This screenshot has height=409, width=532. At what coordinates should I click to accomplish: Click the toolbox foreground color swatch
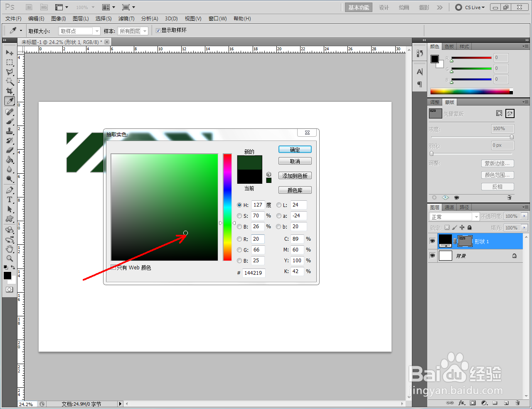[7, 276]
